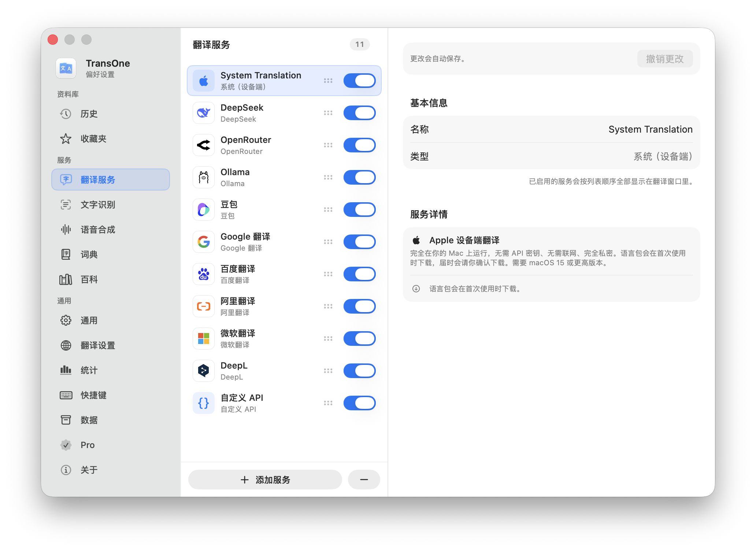Click the drag handle for 微软翻译
The image size is (756, 551).
pos(328,339)
